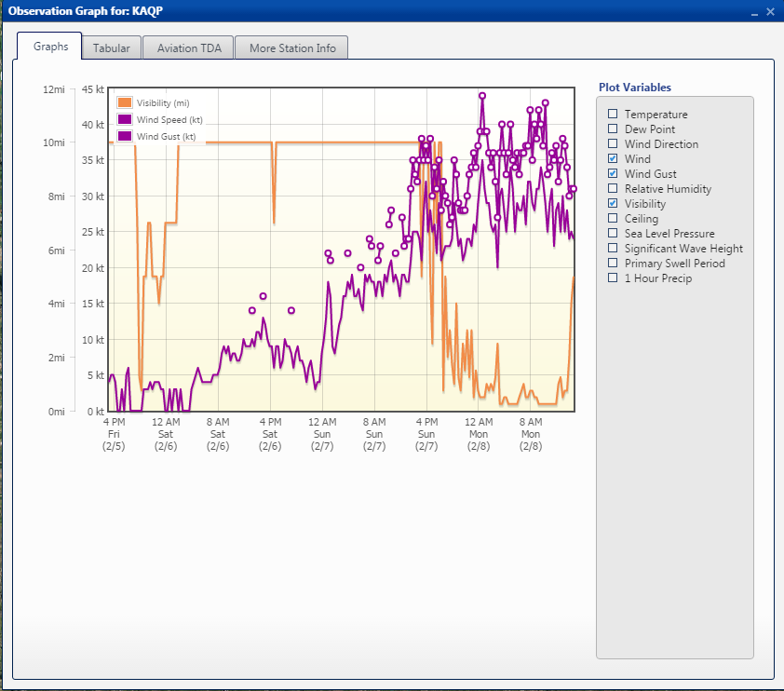Switch to the Tabular tab
The height and width of the screenshot is (691, 784).
pyautogui.click(x=111, y=48)
